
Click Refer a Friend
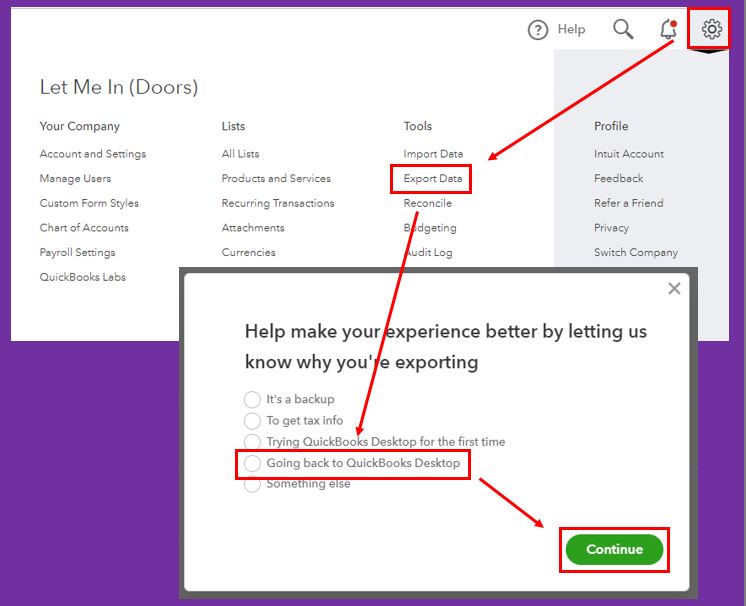click(x=628, y=203)
